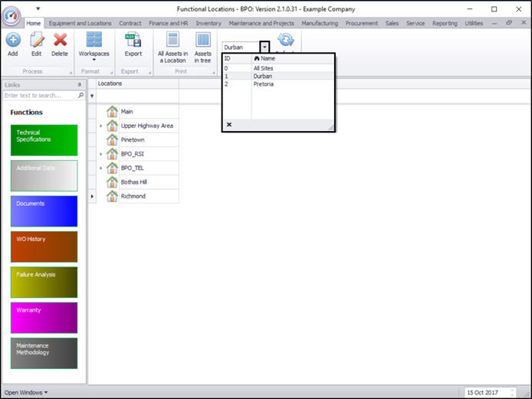This screenshot has height=399, width=532.
Task: Open the Technical Specifications tile
Action: pos(44,140)
